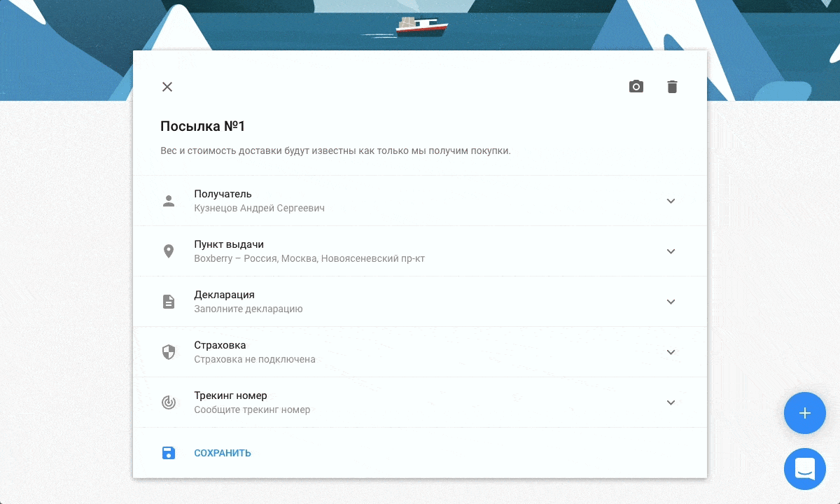Expand the Декларация chevron
Viewport: 840px width, 504px height.
(x=671, y=302)
